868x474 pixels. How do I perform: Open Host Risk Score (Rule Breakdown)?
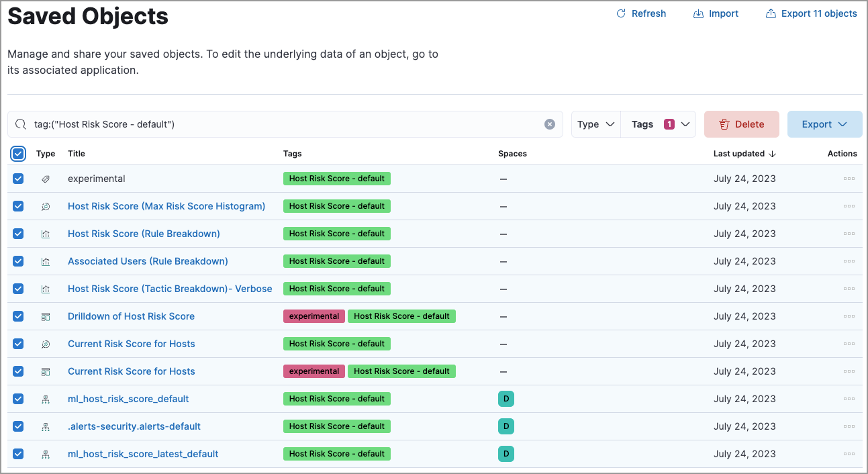[144, 234]
